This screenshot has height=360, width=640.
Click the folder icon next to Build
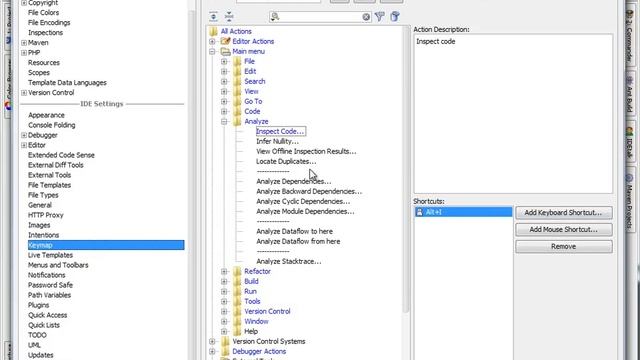click(237, 281)
